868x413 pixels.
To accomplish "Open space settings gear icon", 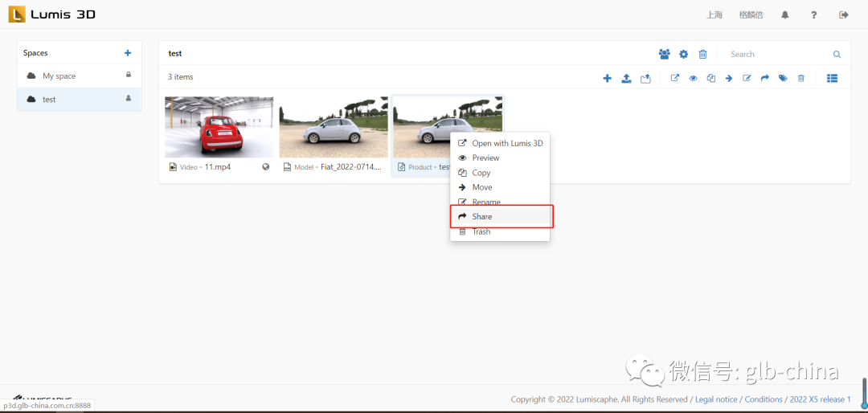I will pyautogui.click(x=684, y=54).
